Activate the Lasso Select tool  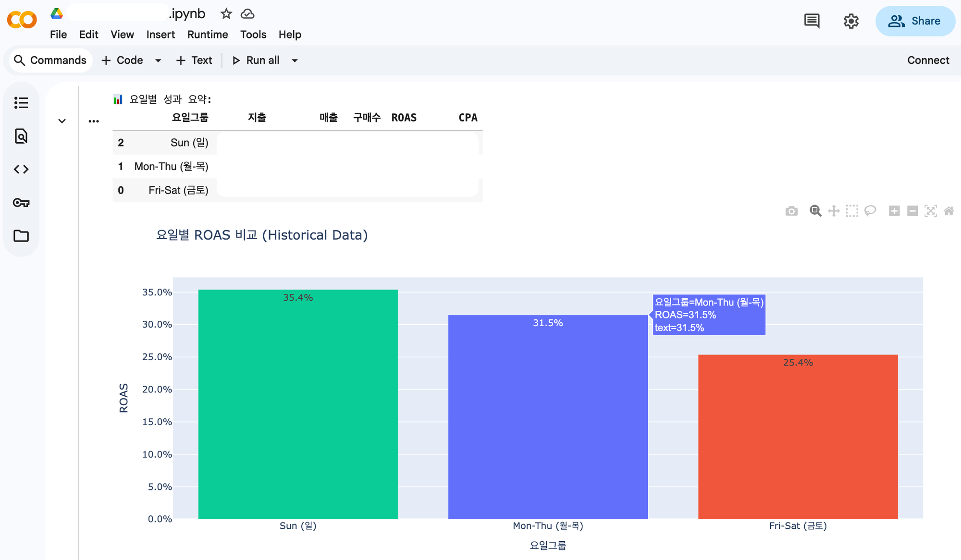click(x=870, y=211)
